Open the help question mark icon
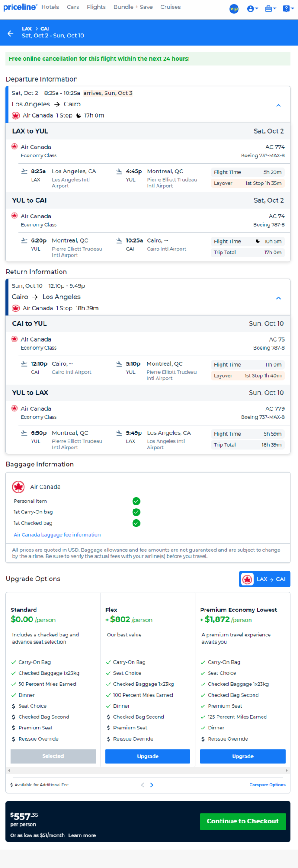Viewport: 298px width, 868px height. [288, 8]
